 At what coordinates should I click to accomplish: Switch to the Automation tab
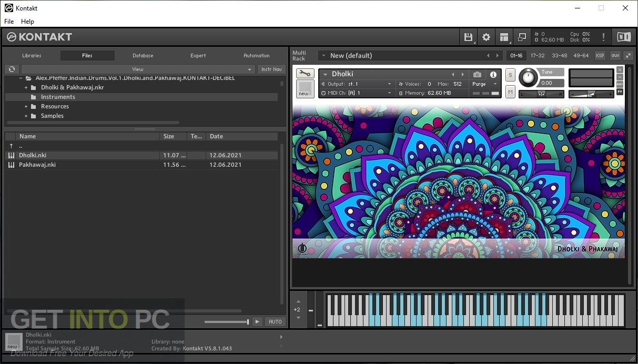257,55
